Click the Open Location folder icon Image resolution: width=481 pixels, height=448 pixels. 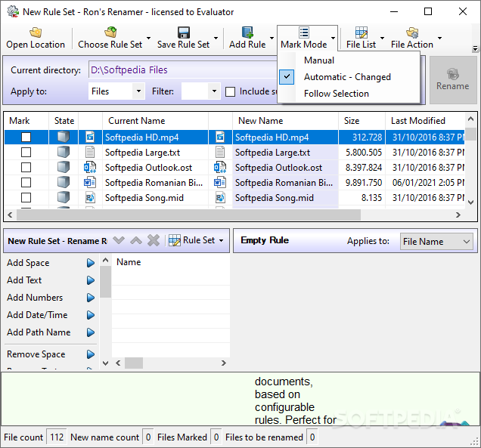click(x=36, y=32)
